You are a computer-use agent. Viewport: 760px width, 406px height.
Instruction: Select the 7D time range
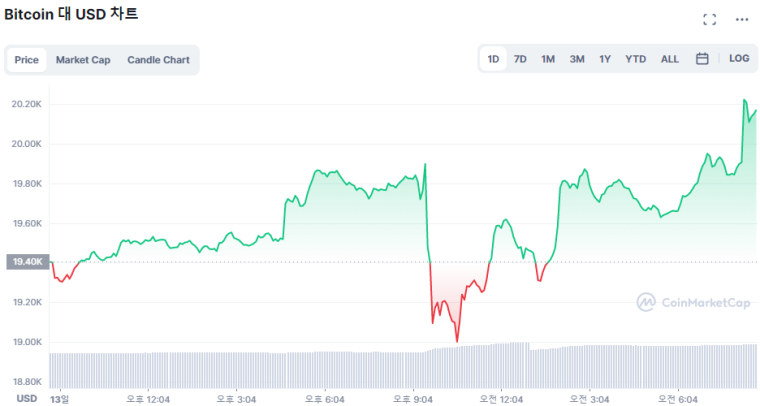[x=520, y=59]
